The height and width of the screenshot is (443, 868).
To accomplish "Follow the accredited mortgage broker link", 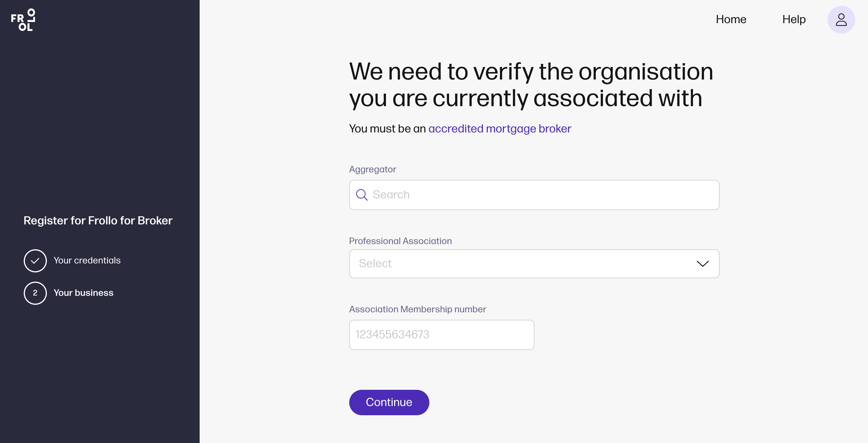I will click(500, 129).
